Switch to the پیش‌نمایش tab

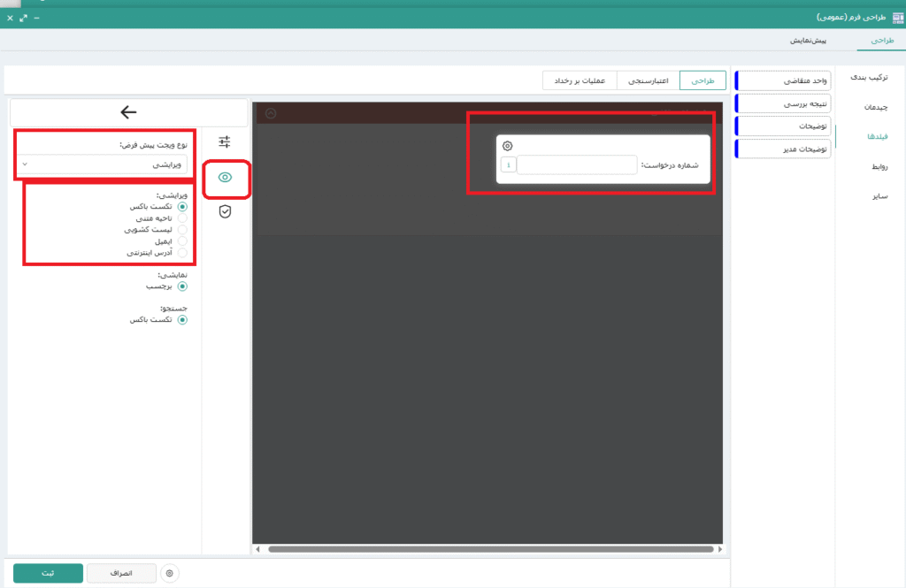pos(807,41)
